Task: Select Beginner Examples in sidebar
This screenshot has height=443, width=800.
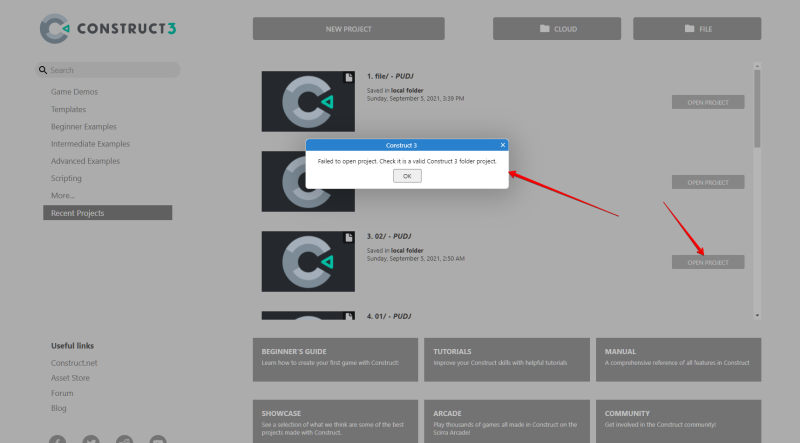Action: (84, 127)
